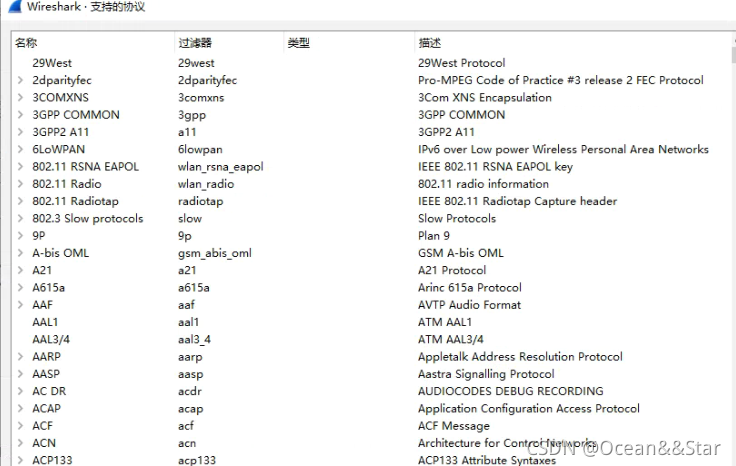Expand the 9P protocol row
The width and height of the screenshot is (736, 466).
coord(20,236)
